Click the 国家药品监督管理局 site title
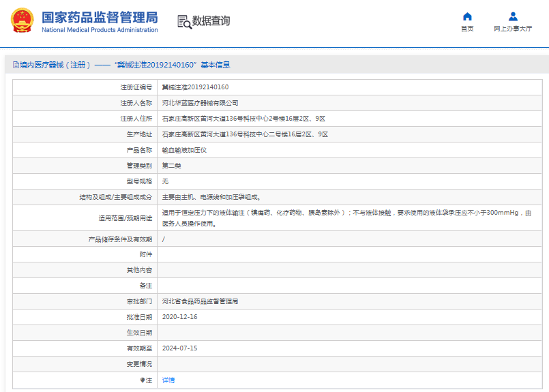 click(x=100, y=17)
